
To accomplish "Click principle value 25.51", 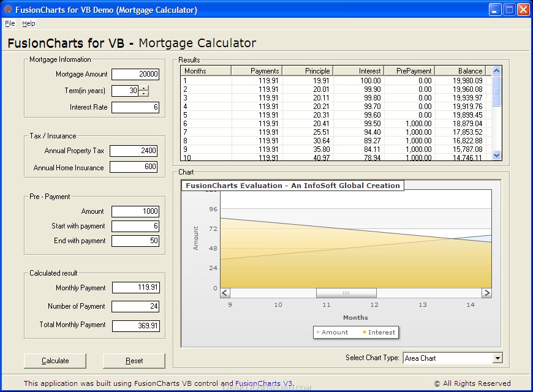I will coord(321,132).
